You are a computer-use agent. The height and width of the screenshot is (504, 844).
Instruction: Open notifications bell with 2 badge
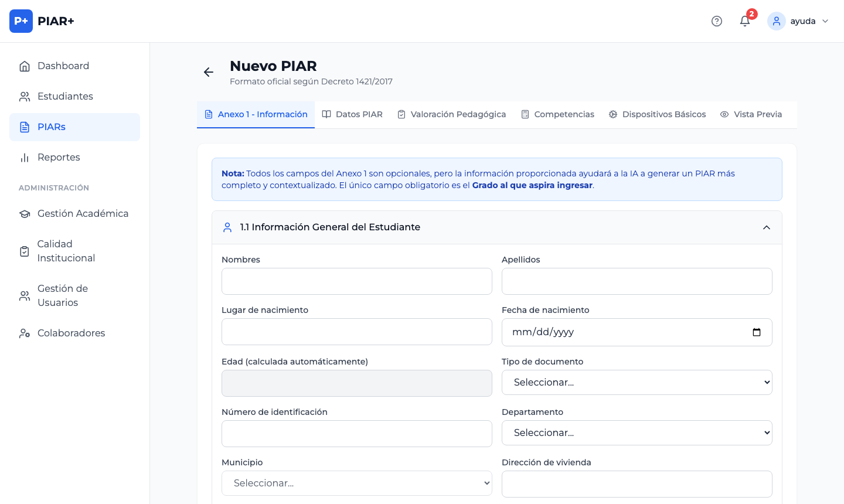tap(745, 21)
